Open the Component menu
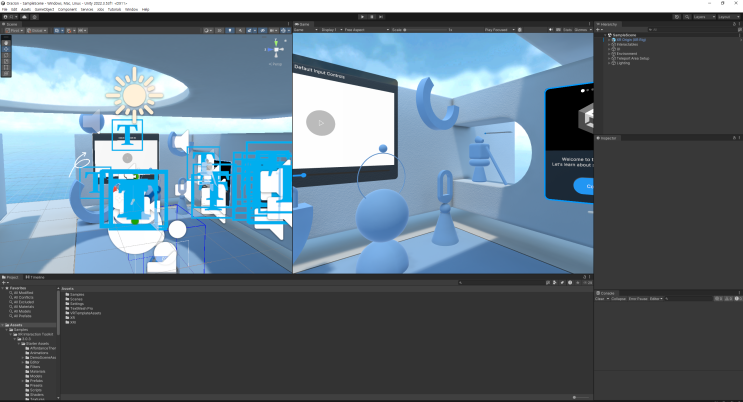The width and height of the screenshot is (743, 402). (x=67, y=9)
